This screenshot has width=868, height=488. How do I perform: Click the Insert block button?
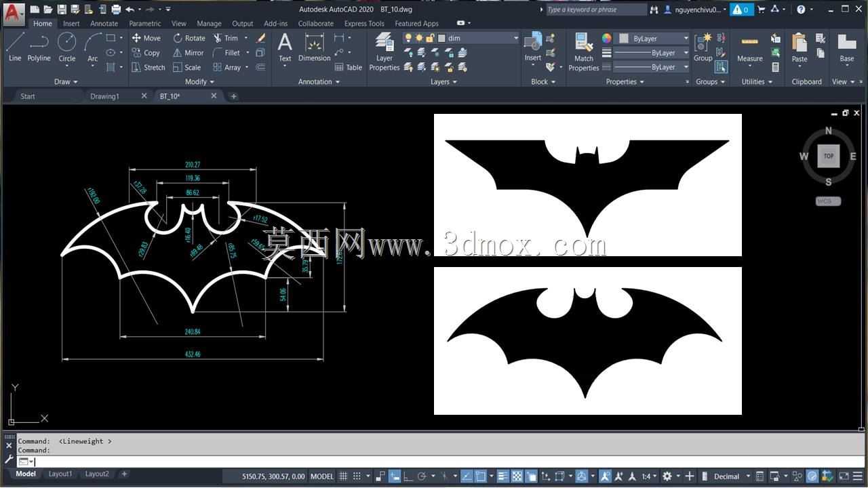click(x=533, y=47)
